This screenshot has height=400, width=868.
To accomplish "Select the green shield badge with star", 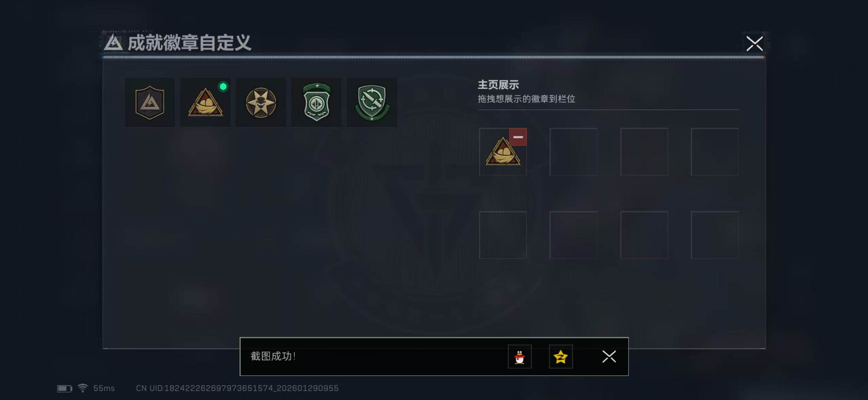I will 317,102.
